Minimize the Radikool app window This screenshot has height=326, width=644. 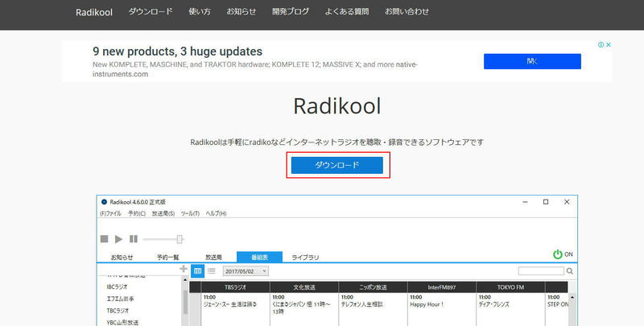click(x=525, y=202)
